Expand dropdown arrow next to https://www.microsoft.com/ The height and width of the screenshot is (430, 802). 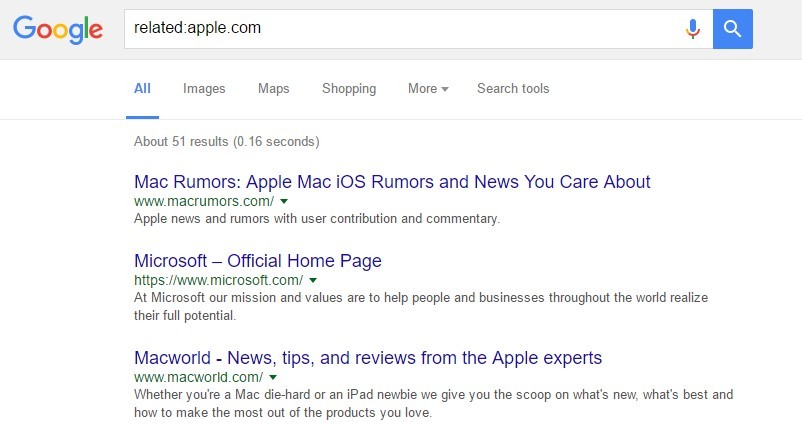(313, 280)
